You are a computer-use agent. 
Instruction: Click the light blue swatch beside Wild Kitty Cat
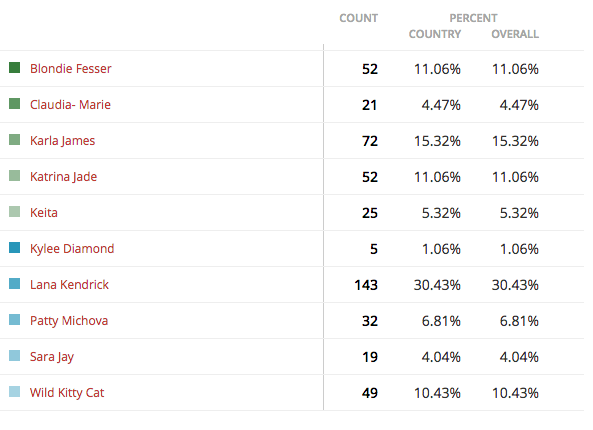coord(14,391)
